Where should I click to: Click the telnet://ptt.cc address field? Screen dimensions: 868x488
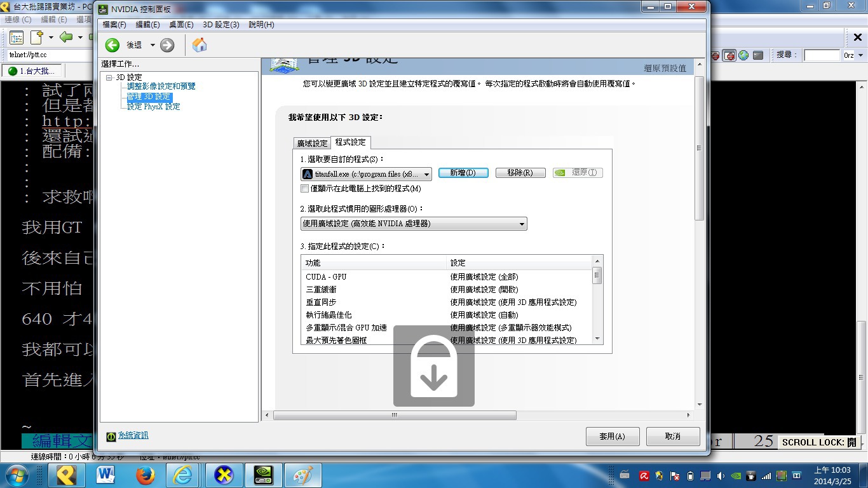(x=50, y=55)
